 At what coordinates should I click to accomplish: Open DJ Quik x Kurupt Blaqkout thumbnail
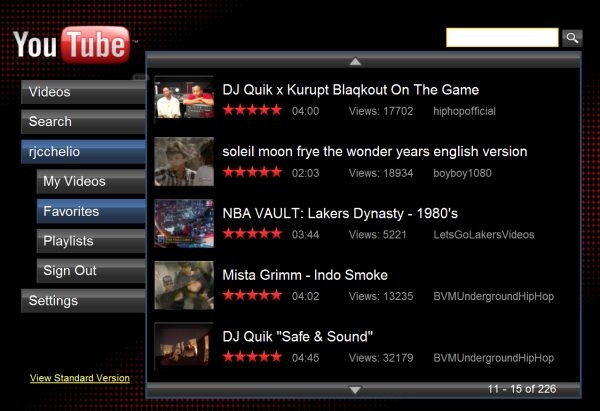[x=184, y=97]
